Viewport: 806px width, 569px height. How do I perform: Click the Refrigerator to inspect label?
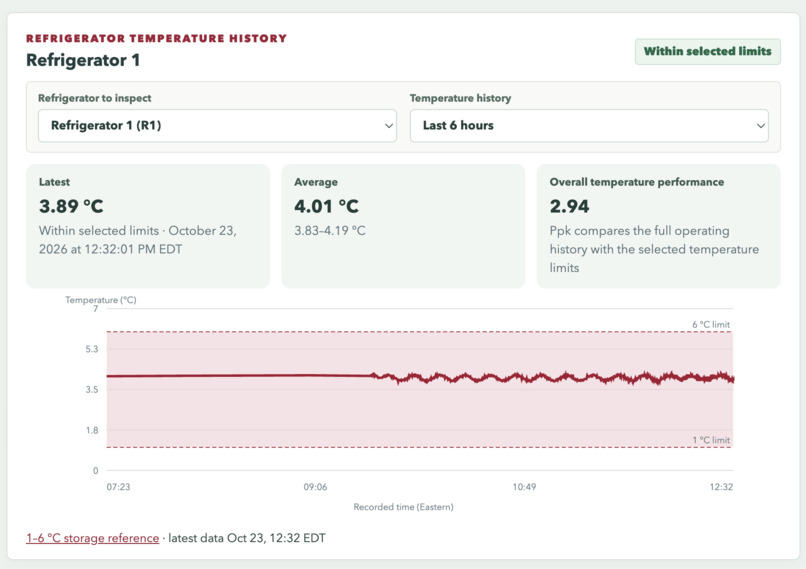95,98
